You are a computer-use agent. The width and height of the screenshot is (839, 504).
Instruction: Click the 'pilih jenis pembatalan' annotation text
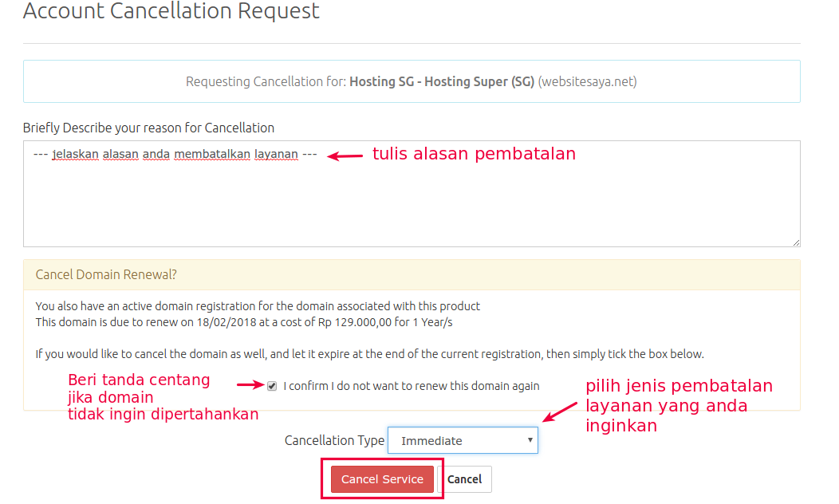pos(679,386)
